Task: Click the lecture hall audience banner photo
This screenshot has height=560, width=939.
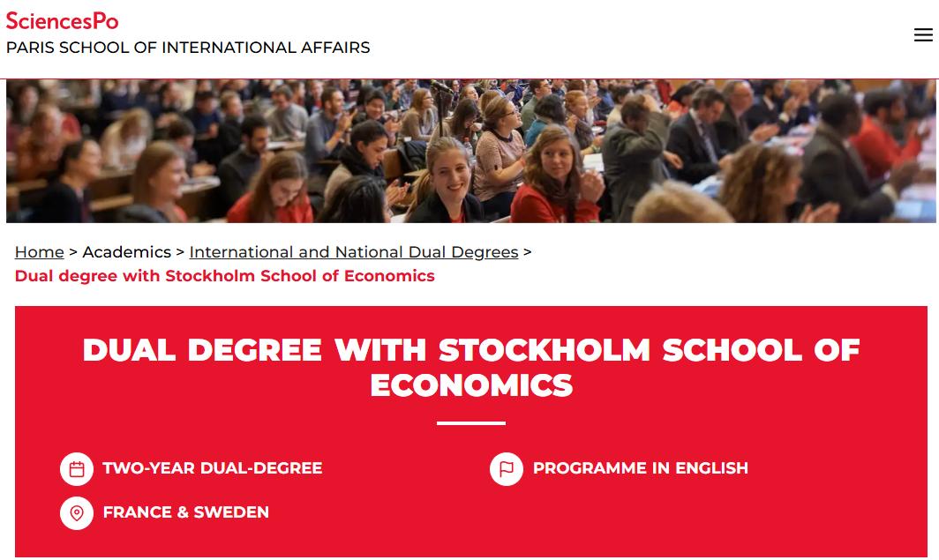Action: (470, 151)
